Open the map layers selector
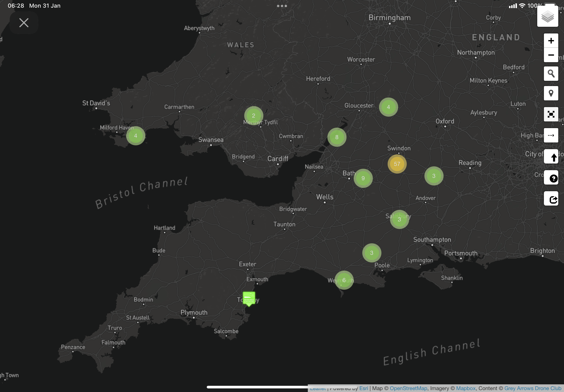This screenshot has height=392, width=564. [x=547, y=16]
